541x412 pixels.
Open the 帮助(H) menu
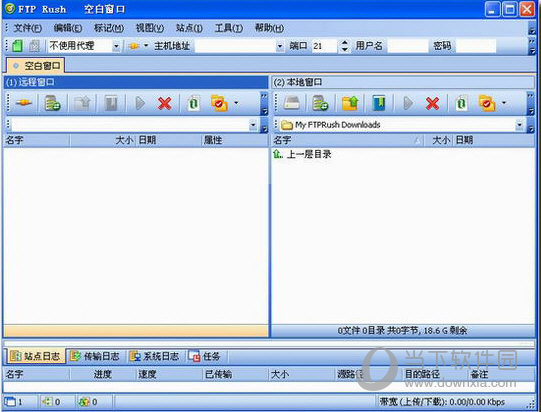pyautogui.click(x=269, y=28)
